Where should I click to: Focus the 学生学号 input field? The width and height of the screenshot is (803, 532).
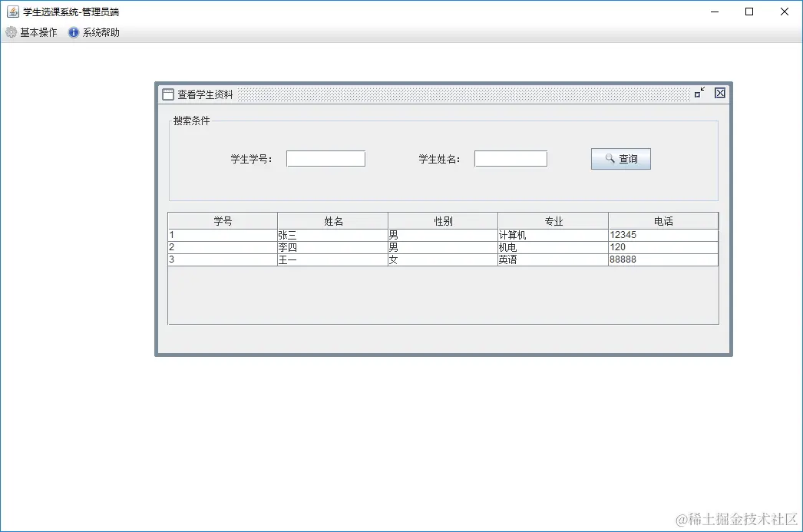tap(325, 159)
